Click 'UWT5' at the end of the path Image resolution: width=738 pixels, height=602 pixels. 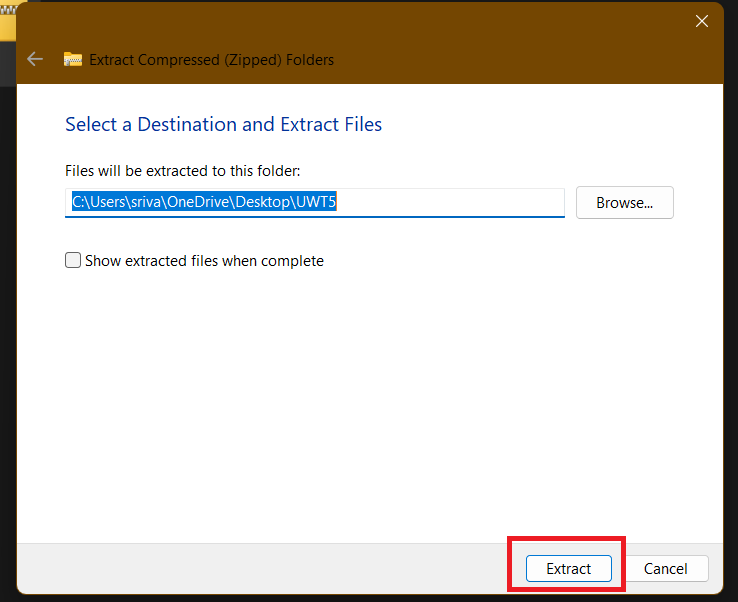tap(323, 202)
